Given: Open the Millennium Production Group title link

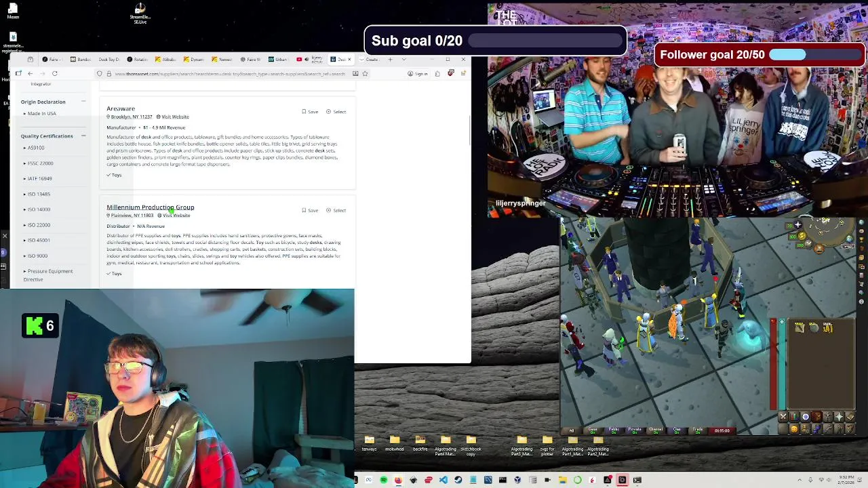Looking at the screenshot, I should click(150, 207).
